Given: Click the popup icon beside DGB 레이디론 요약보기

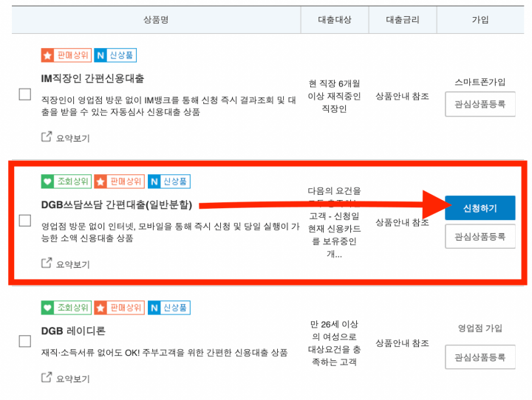Looking at the screenshot, I should pos(47,377).
